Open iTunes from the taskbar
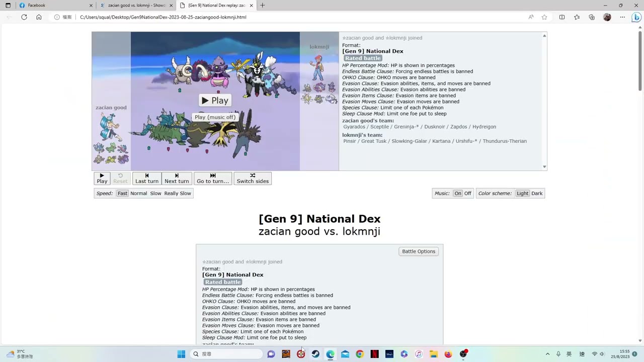 (419, 354)
